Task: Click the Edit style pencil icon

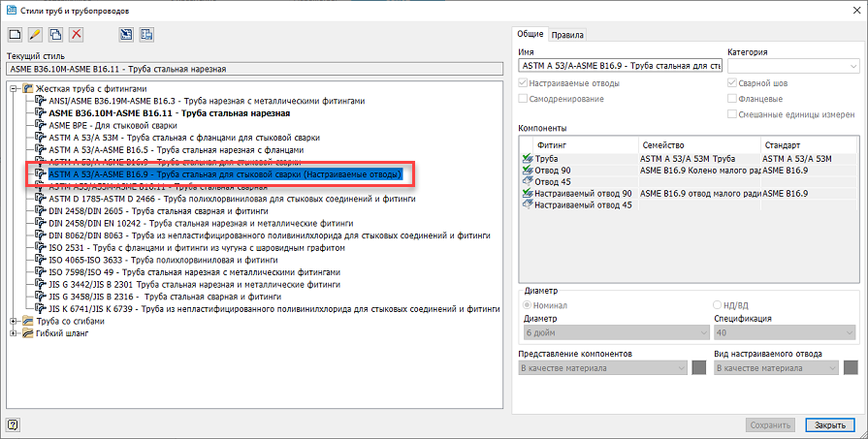Action: point(35,35)
